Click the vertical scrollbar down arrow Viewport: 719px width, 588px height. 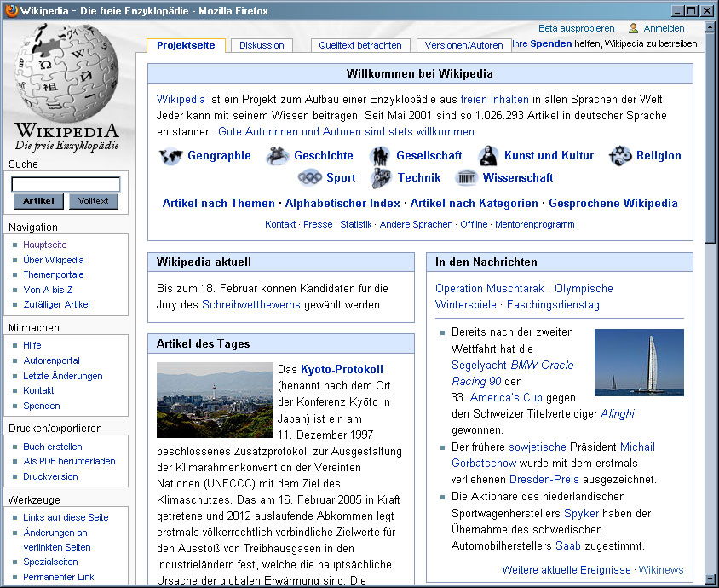[x=710, y=579]
